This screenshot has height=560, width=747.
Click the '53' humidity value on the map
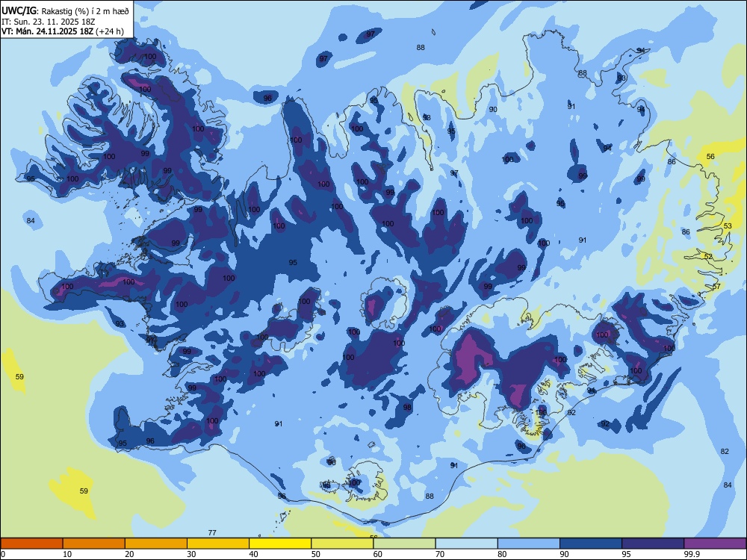728,225
